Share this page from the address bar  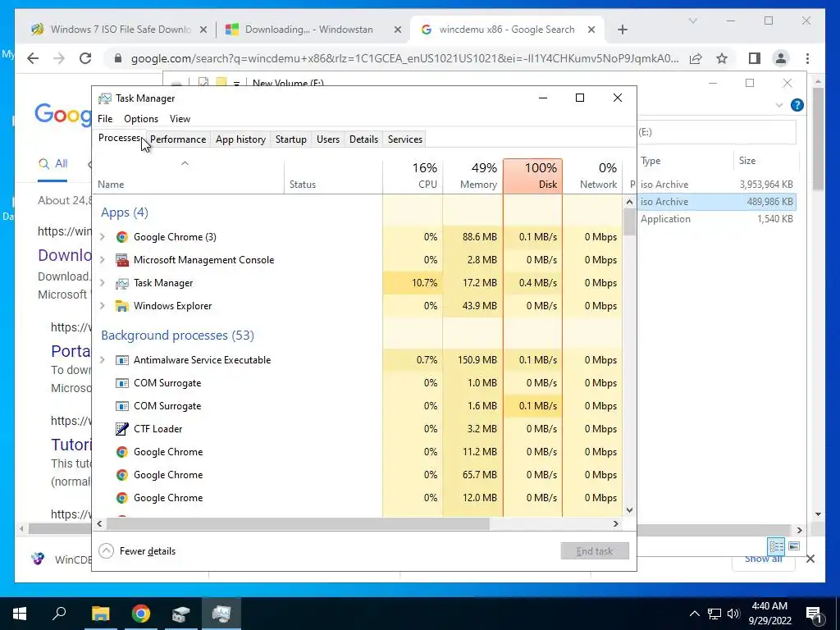(696, 58)
